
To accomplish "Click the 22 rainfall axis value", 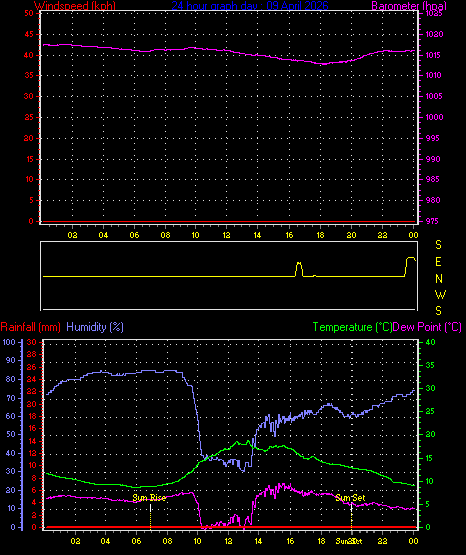I will [x=32, y=391].
